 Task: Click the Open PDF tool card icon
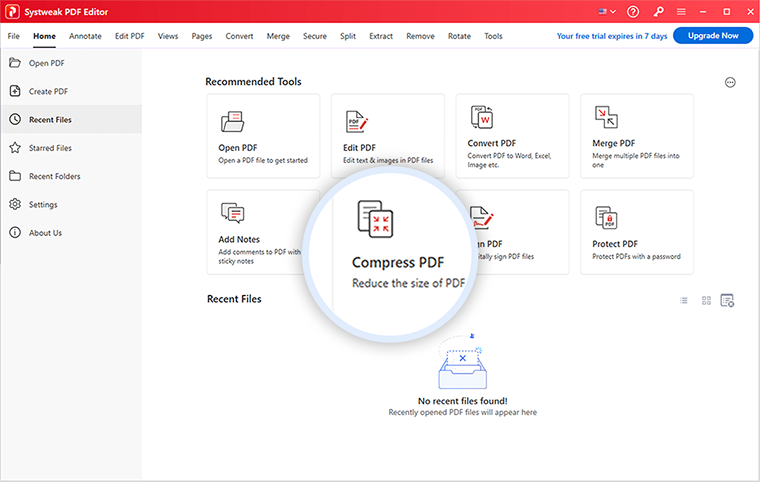click(233, 122)
